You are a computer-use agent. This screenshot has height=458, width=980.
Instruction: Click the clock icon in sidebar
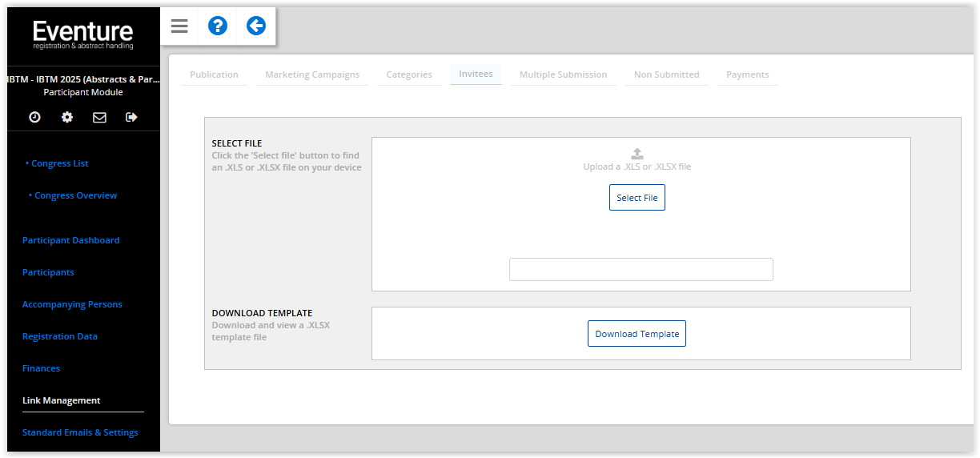coord(34,117)
